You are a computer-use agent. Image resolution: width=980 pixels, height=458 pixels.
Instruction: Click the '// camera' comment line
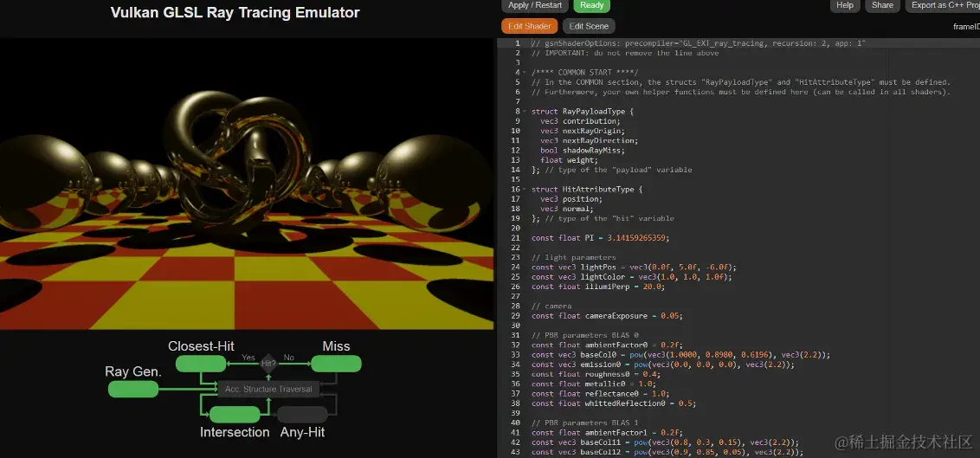(x=550, y=306)
